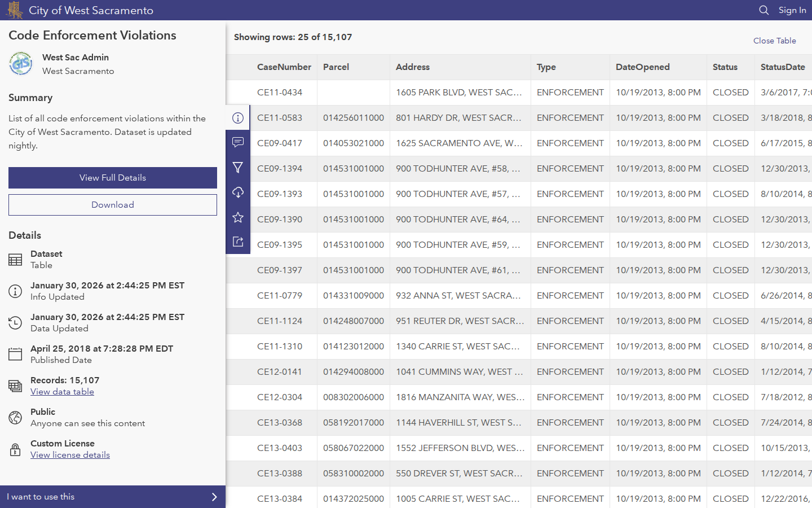
Task: Click 'Showing rows: 25 of 15,107' text
Action: [x=293, y=37]
